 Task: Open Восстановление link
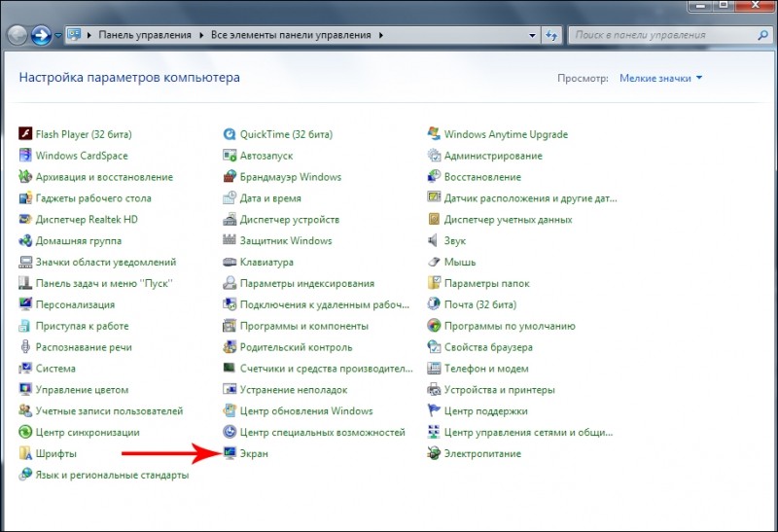point(482,177)
